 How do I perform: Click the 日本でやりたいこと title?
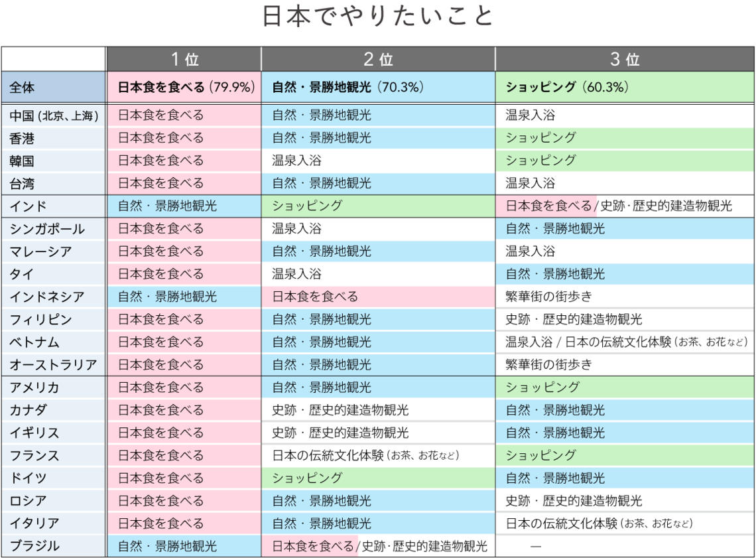pyautogui.click(x=378, y=17)
